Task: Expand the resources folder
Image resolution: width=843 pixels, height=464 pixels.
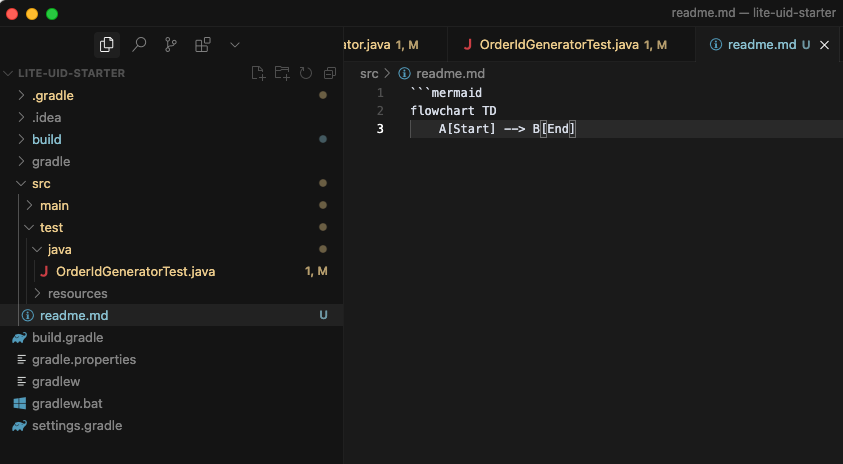Action: pyautogui.click(x=37, y=294)
